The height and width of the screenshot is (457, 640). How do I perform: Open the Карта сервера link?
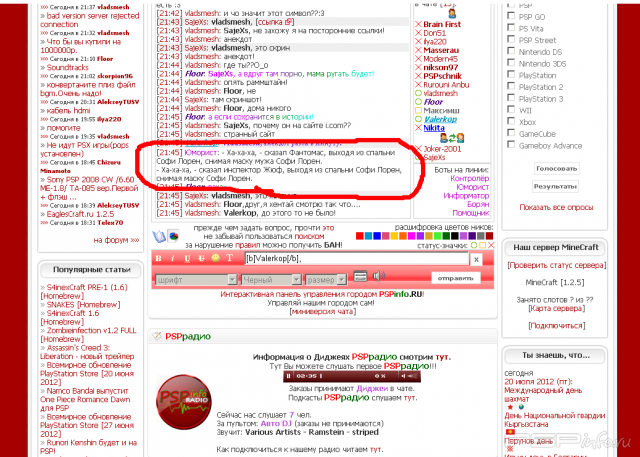[556, 309]
